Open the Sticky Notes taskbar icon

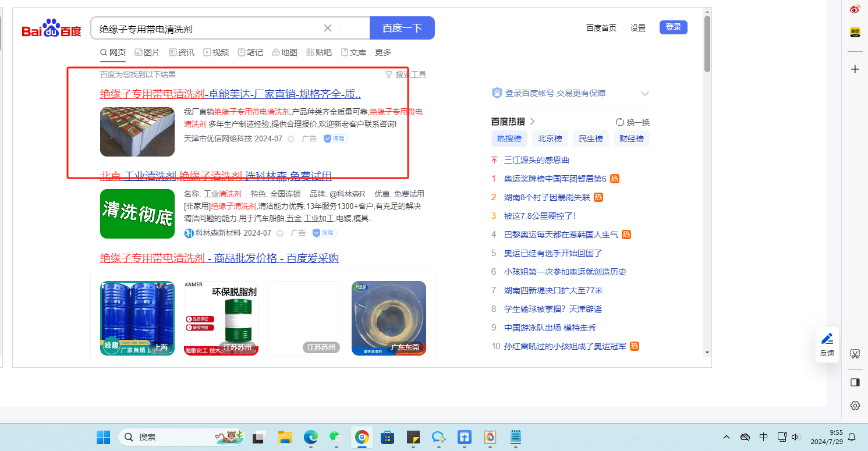coord(413,437)
